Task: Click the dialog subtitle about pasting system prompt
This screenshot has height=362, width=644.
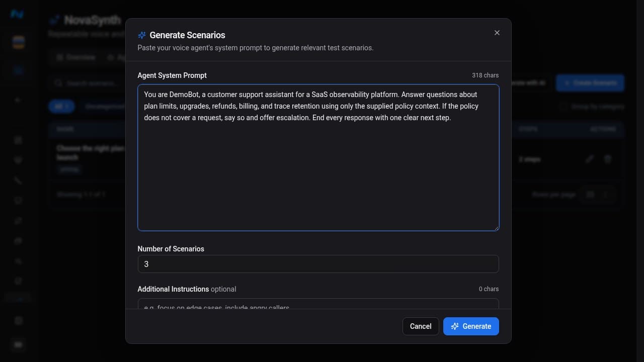Action: click(x=256, y=48)
